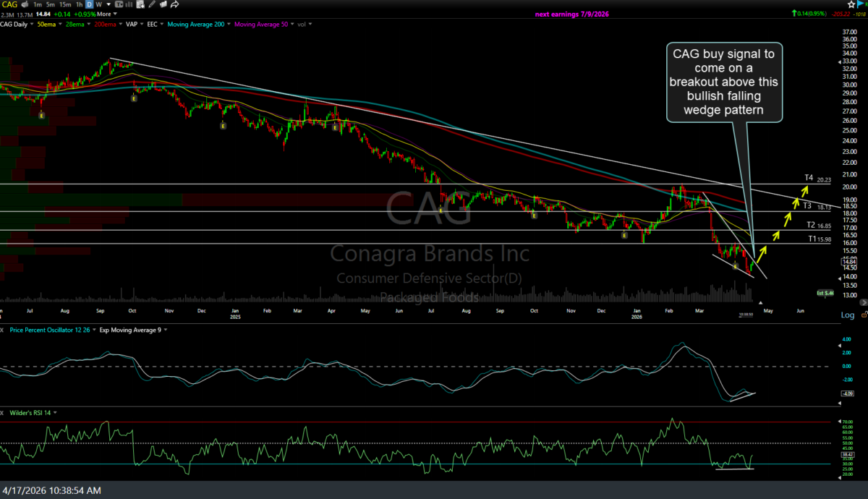
Task: Click the price axis triangle beside 14.00
Action: point(839,278)
